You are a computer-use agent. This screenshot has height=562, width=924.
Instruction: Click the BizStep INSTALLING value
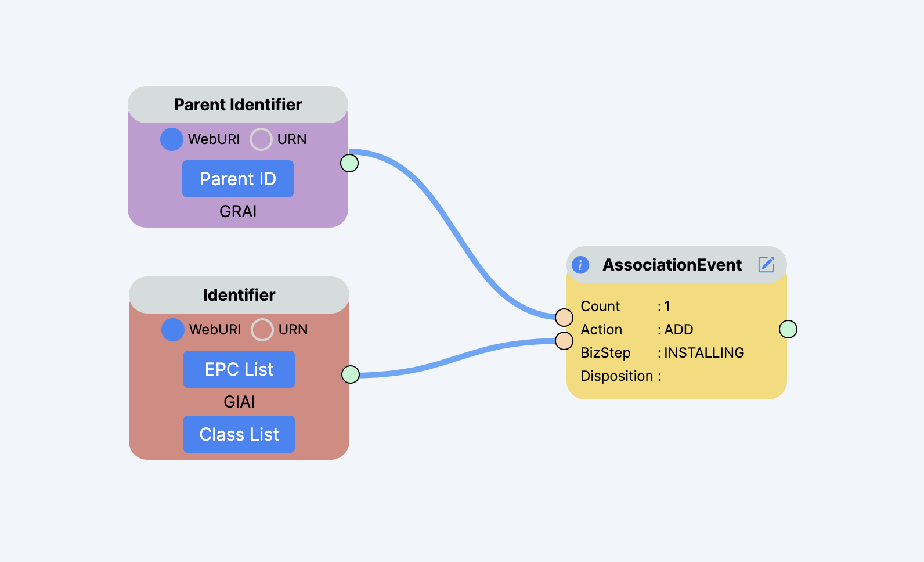click(703, 353)
